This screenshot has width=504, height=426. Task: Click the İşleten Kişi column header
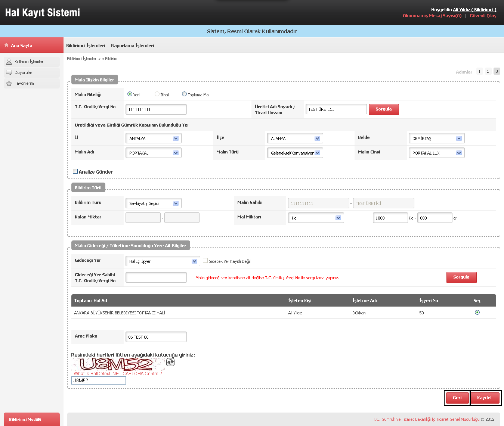300,301
